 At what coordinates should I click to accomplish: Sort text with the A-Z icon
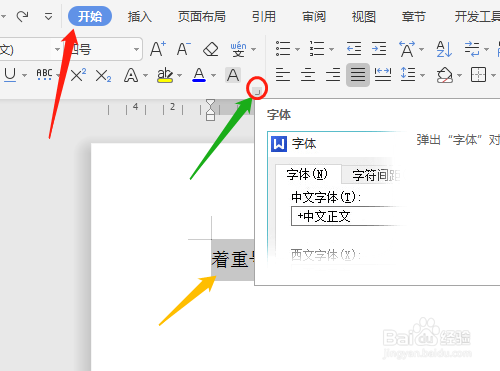coord(444,49)
